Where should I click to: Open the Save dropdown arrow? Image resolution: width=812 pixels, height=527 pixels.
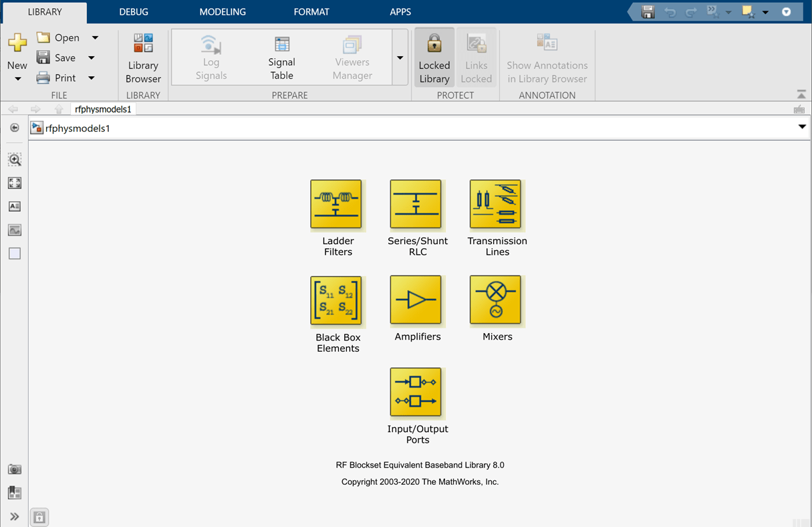(92, 58)
